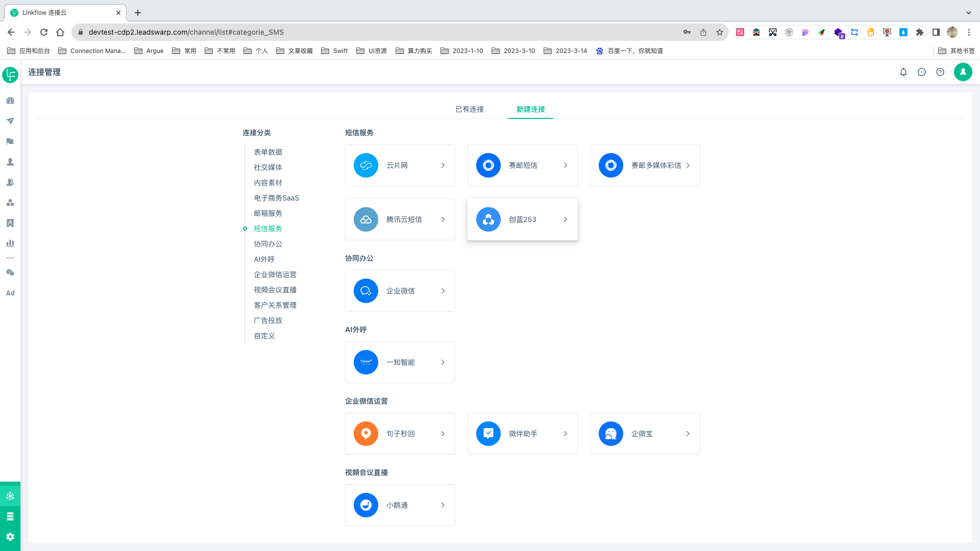This screenshot has height=551, width=980.
Task: Go to 协同办公 in category list
Action: point(268,244)
